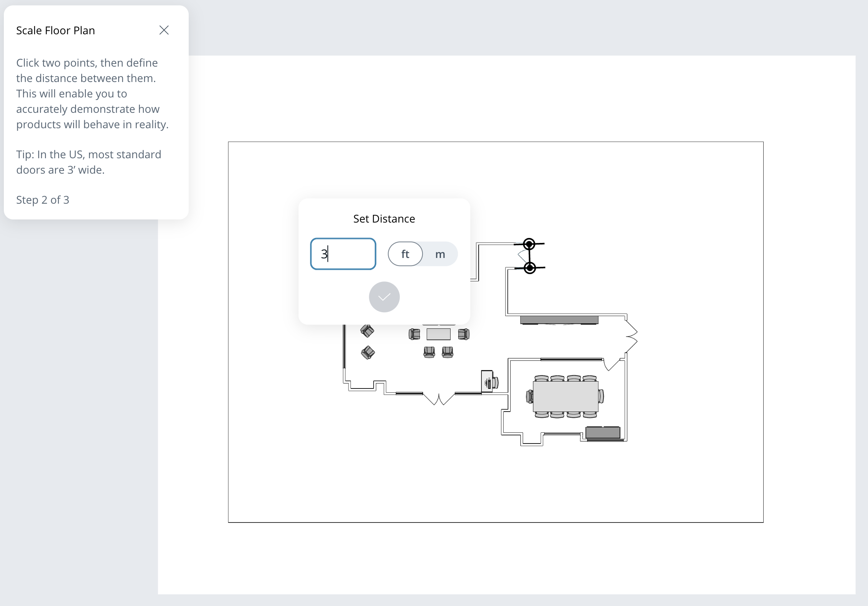
Task: Click the Set Distance dialog title
Action: click(x=384, y=219)
